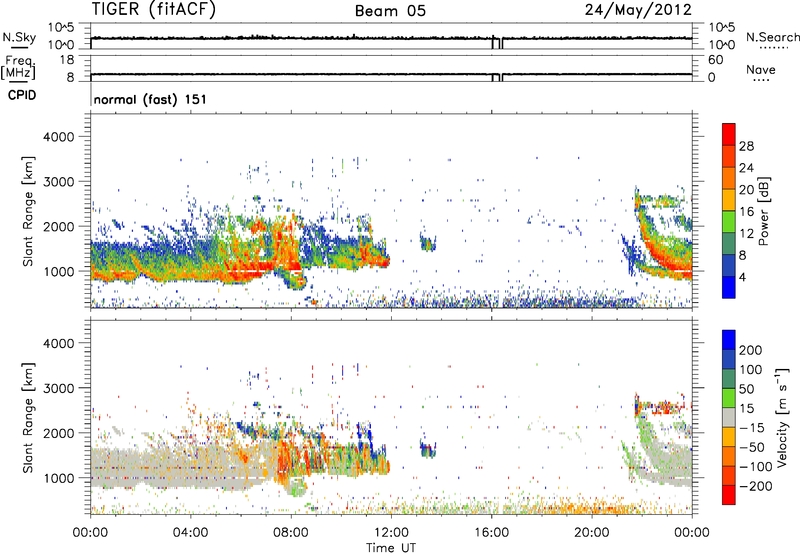Click the date 24/May/2012

[638, 10]
